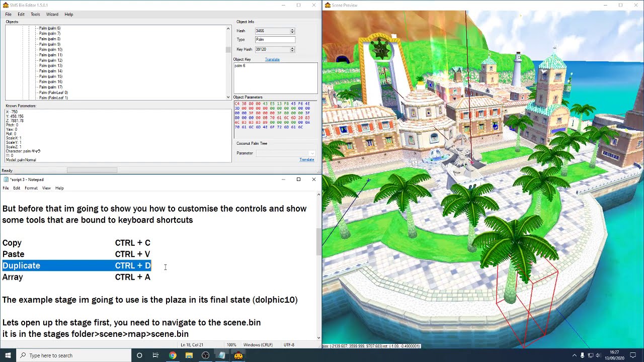This screenshot has height=362, width=644.
Task: Click the Objects tree scrollbar thumb
Action: point(228,50)
